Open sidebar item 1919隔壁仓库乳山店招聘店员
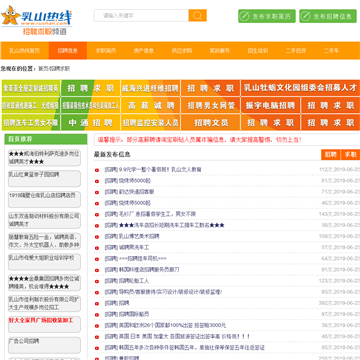The height and width of the screenshot is (360, 360). (x=44, y=199)
